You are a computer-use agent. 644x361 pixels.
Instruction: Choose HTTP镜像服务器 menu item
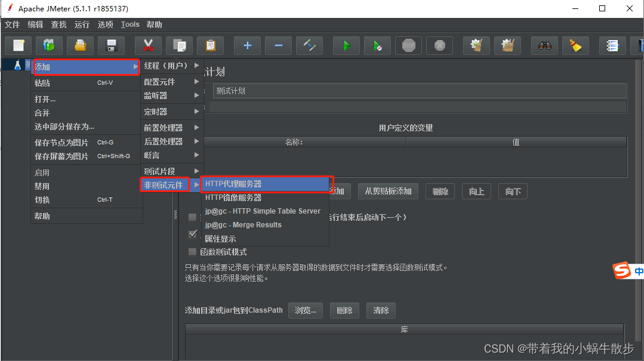pos(265,198)
